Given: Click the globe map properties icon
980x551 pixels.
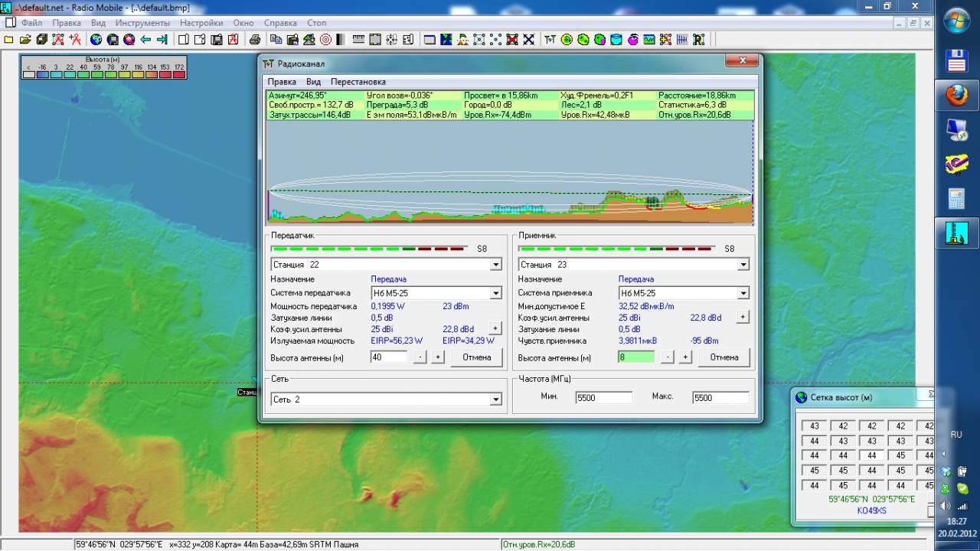Looking at the screenshot, I should pyautogui.click(x=96, y=40).
